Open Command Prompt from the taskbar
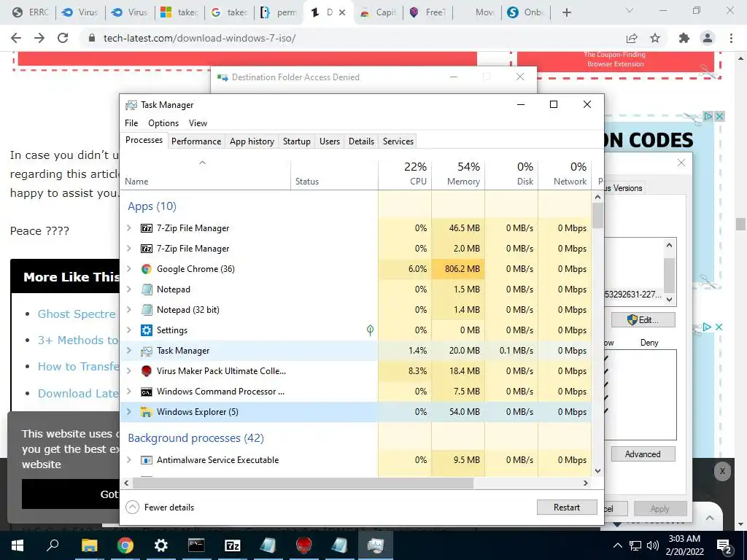The height and width of the screenshot is (560, 747). 196,545
